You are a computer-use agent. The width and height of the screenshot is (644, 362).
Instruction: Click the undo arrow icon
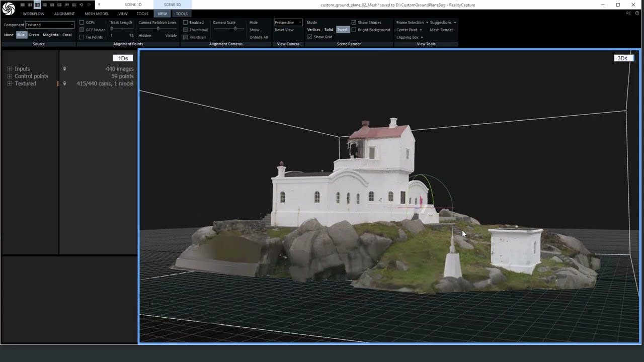pyautogui.click(x=81, y=5)
